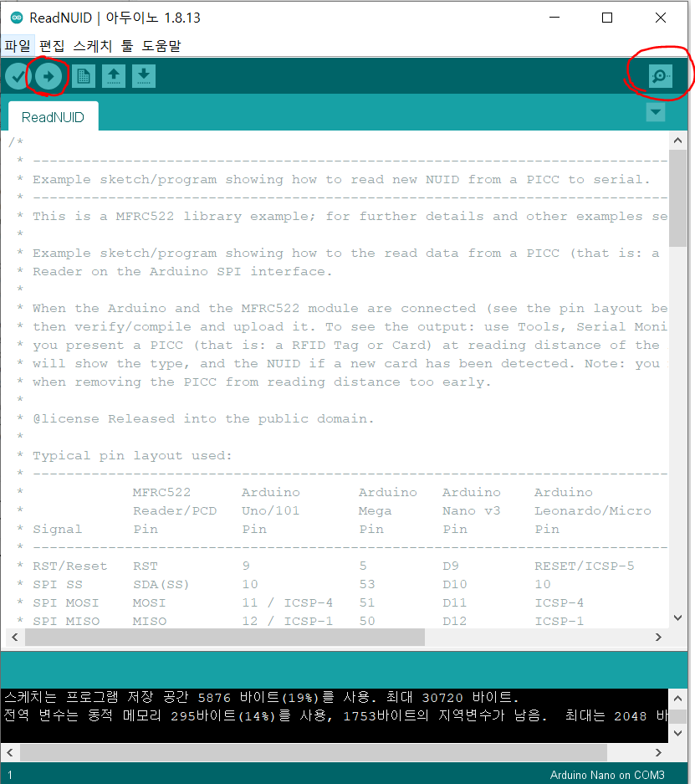
Task: Click the 'Reader on the Arduino SPI interface.' line
Action: coord(182,272)
